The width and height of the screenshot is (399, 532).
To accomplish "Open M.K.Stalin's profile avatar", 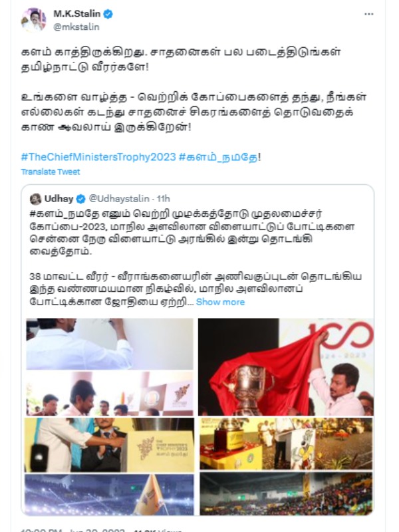I will coord(34,20).
